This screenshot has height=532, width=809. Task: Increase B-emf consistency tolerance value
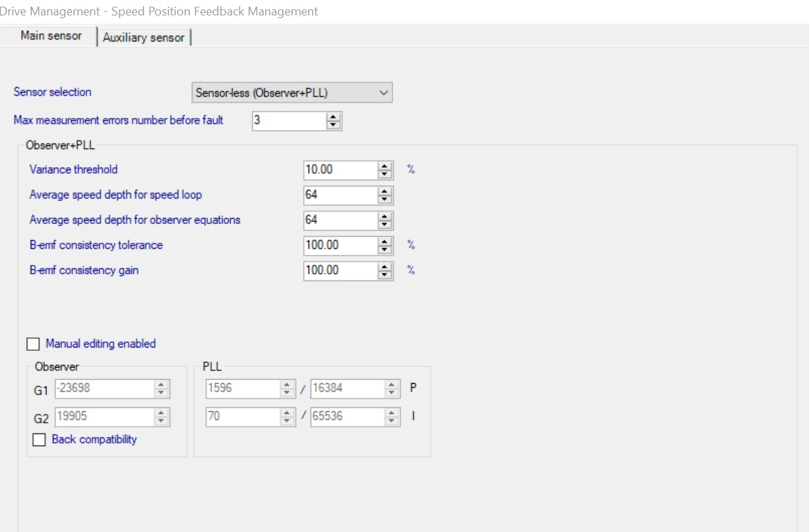pos(384,242)
